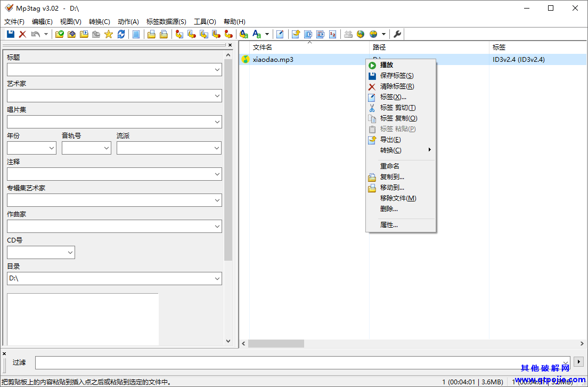
Task: Expand the tag sources dropdown arrow in toolbar
Action: [383, 34]
